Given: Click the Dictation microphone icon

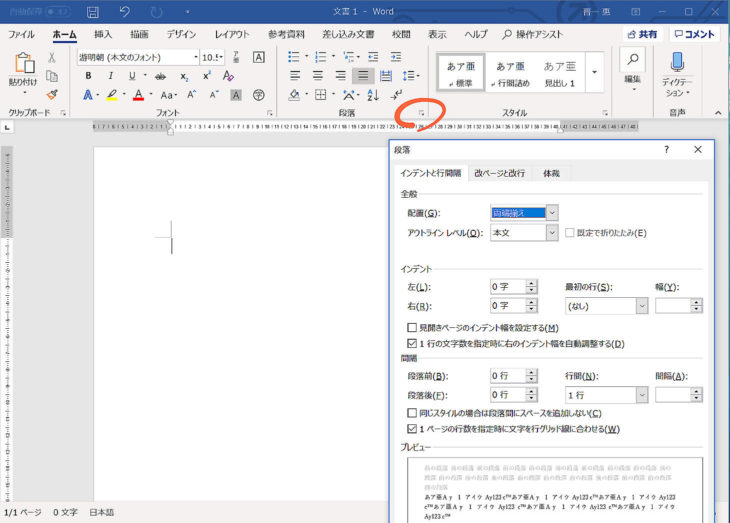Looking at the screenshot, I should tap(678, 62).
